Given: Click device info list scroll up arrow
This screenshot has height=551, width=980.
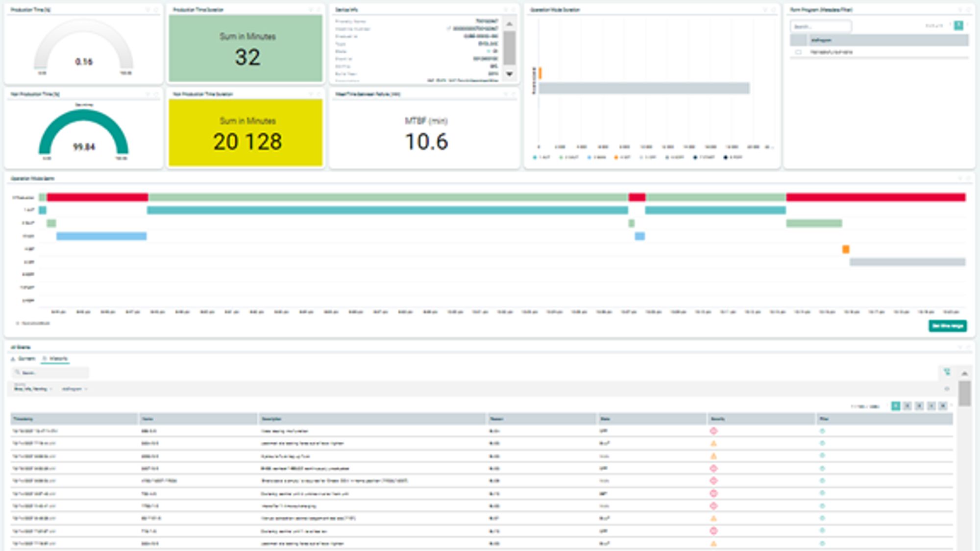Looking at the screenshot, I should [x=510, y=24].
